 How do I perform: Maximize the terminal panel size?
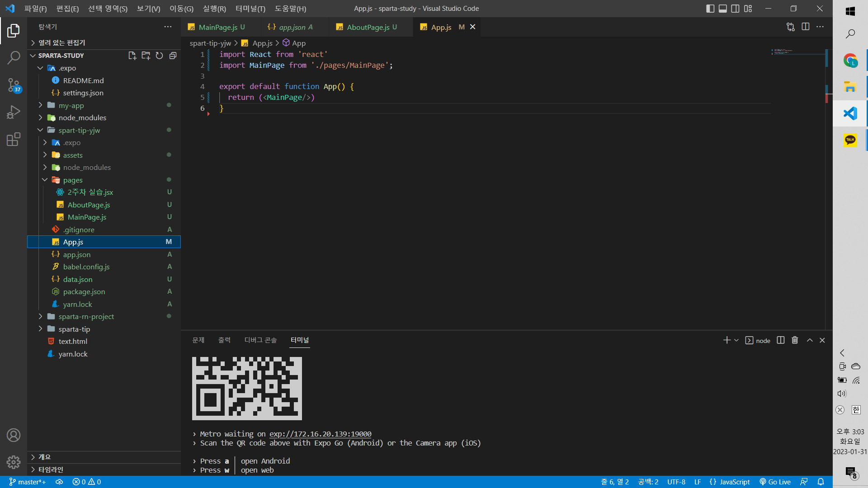pyautogui.click(x=810, y=340)
